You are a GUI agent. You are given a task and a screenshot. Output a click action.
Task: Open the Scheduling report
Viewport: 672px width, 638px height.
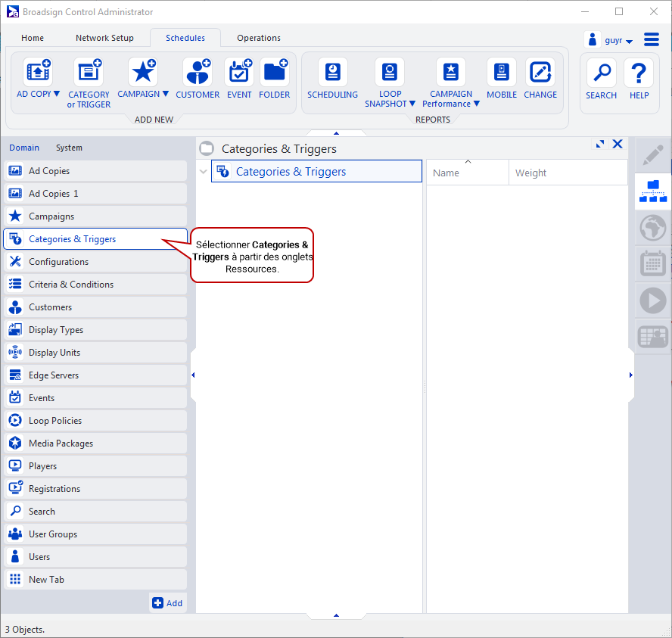point(332,73)
